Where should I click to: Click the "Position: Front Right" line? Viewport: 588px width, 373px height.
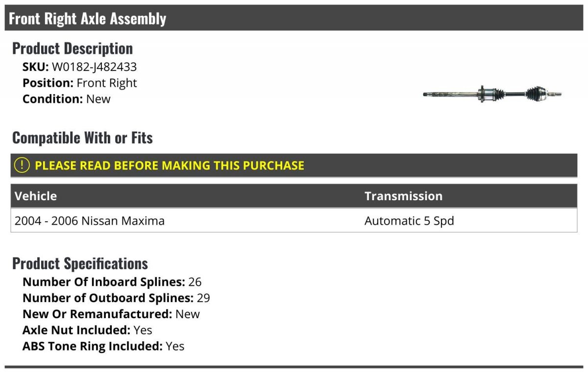pos(79,83)
